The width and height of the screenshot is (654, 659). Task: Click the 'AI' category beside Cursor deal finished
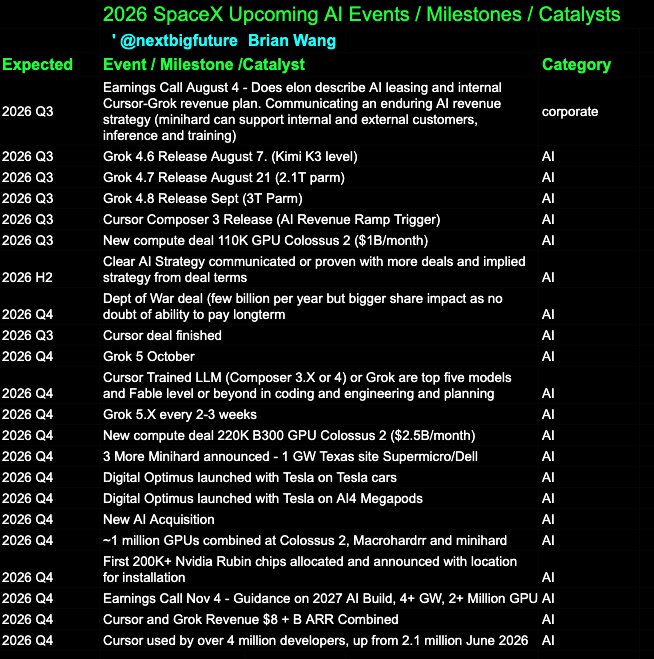(x=548, y=336)
